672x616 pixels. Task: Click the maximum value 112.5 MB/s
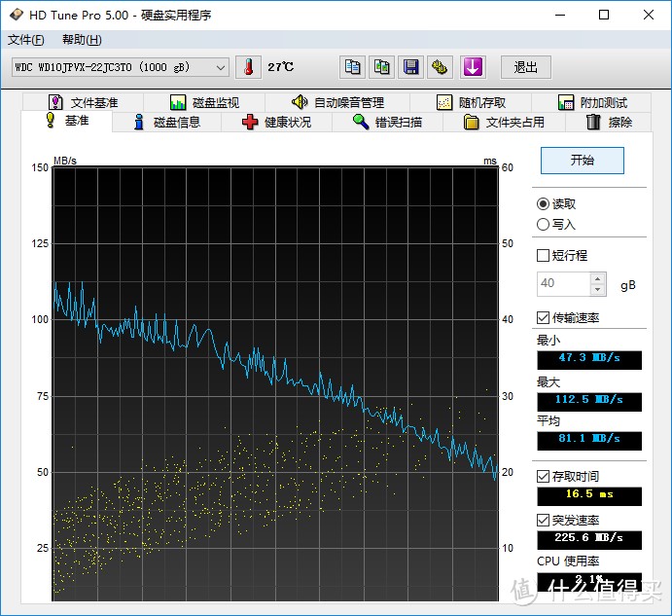(589, 402)
